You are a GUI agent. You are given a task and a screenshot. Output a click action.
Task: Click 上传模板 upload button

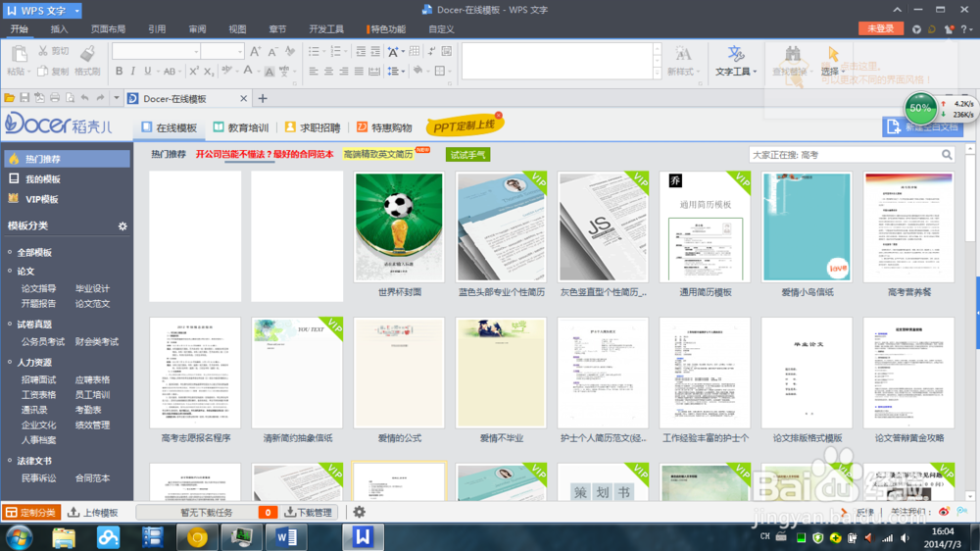[x=93, y=512]
